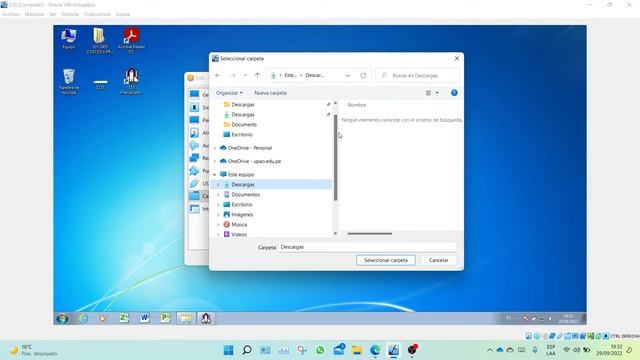Click the rocket app icon on the guest taskbar
This screenshot has width=640, height=360.
tap(206, 318)
